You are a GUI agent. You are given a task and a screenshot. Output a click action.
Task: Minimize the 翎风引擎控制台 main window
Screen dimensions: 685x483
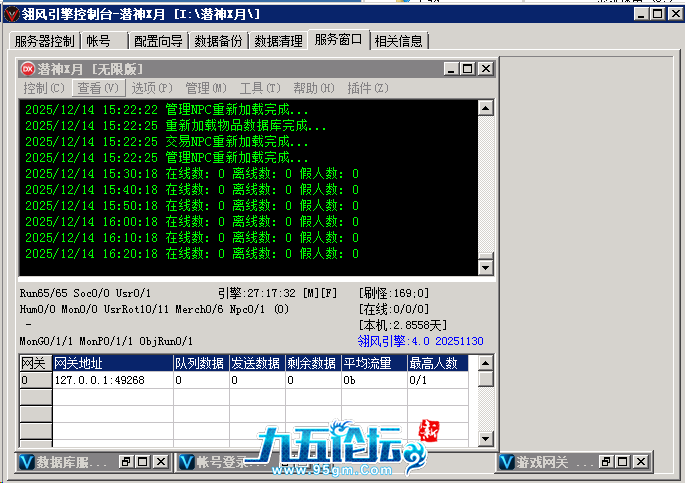pyautogui.click(x=641, y=14)
